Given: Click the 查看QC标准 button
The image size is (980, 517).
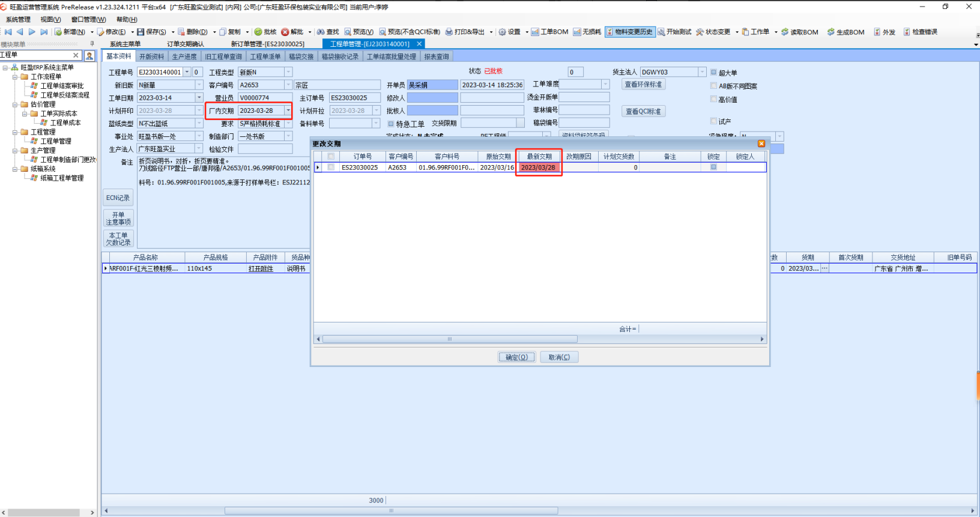Looking at the screenshot, I should [x=643, y=111].
